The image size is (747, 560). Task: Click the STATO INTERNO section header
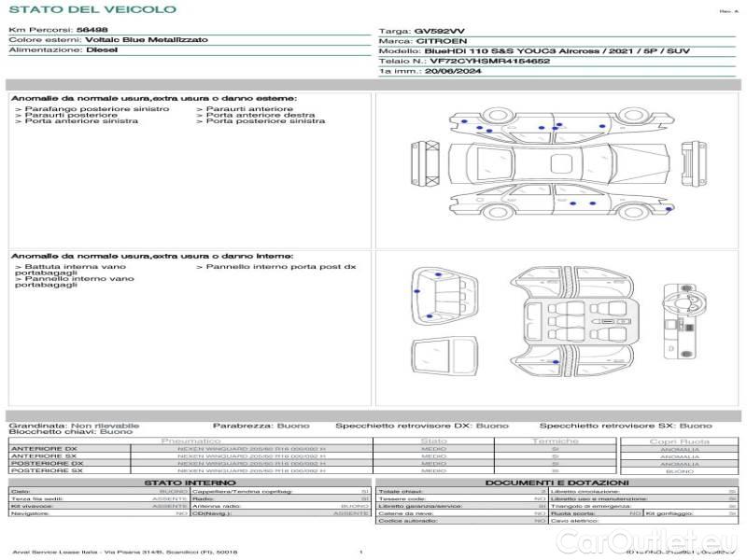coord(184,483)
